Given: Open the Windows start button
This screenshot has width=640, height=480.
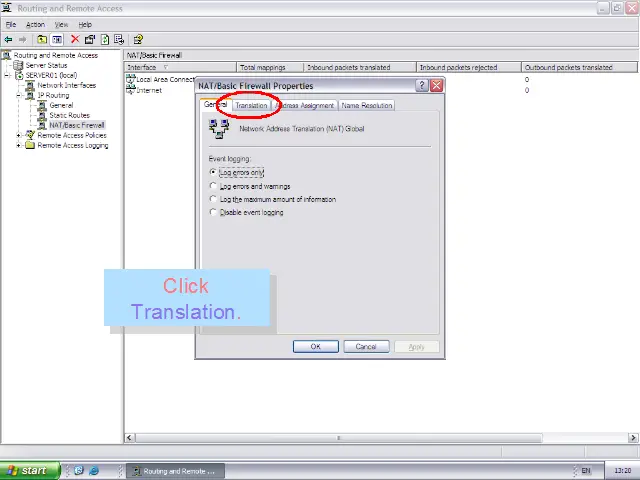Looking at the screenshot, I should pyautogui.click(x=29, y=471).
